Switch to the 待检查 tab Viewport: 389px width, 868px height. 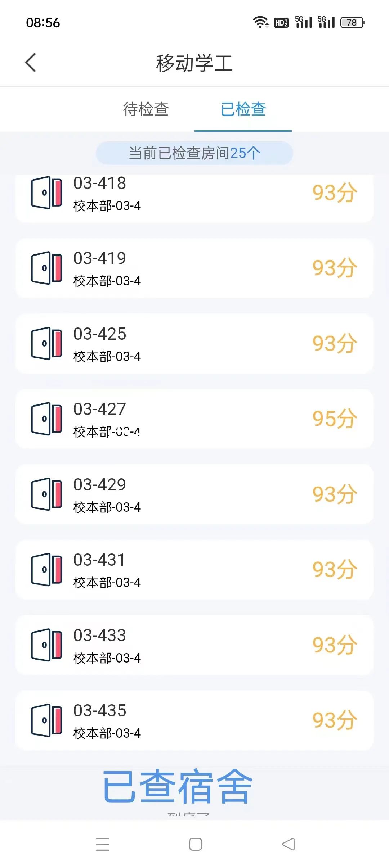coord(146,109)
